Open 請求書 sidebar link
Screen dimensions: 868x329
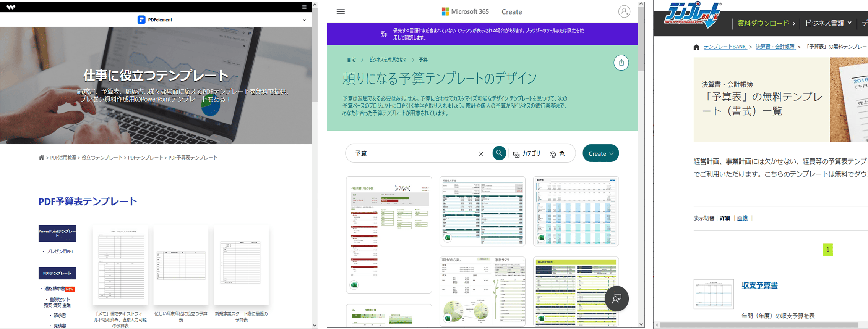pyautogui.click(x=60, y=316)
